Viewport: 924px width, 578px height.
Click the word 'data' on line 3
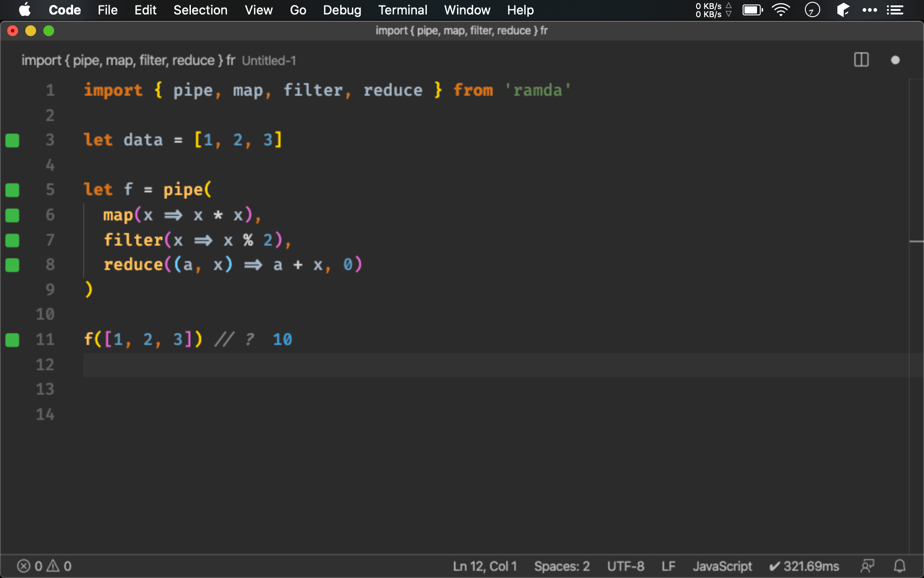point(143,140)
